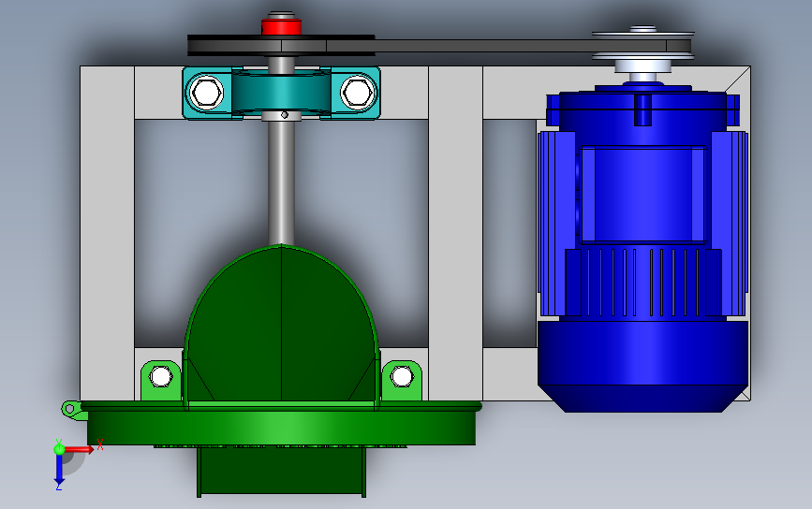
Task: Click the blue Z axis of triad
Action: pos(59,471)
